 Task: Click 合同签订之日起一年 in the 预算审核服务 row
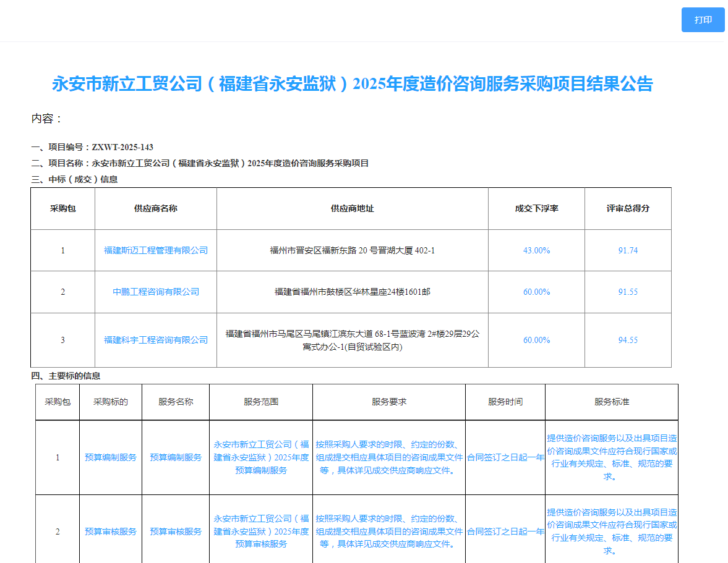(505, 532)
